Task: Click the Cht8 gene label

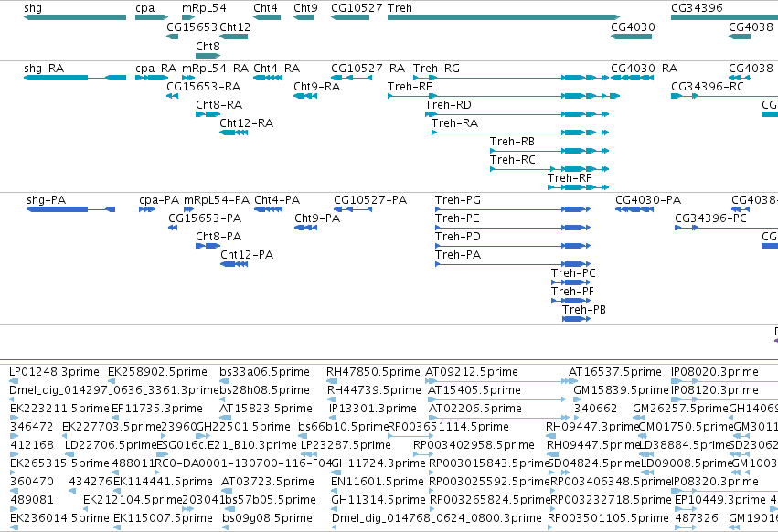Action: tap(208, 46)
